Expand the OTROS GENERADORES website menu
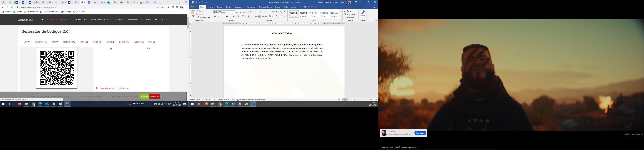 click(101, 20)
